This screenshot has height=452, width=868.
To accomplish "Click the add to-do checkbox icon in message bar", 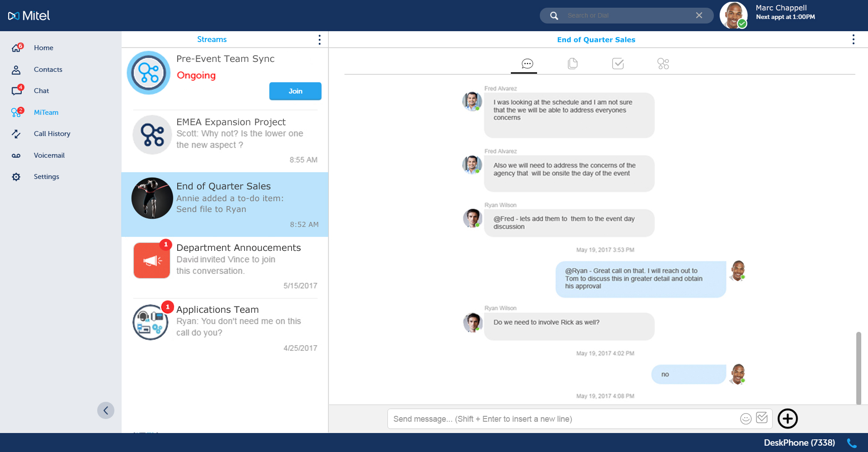I will point(762,418).
